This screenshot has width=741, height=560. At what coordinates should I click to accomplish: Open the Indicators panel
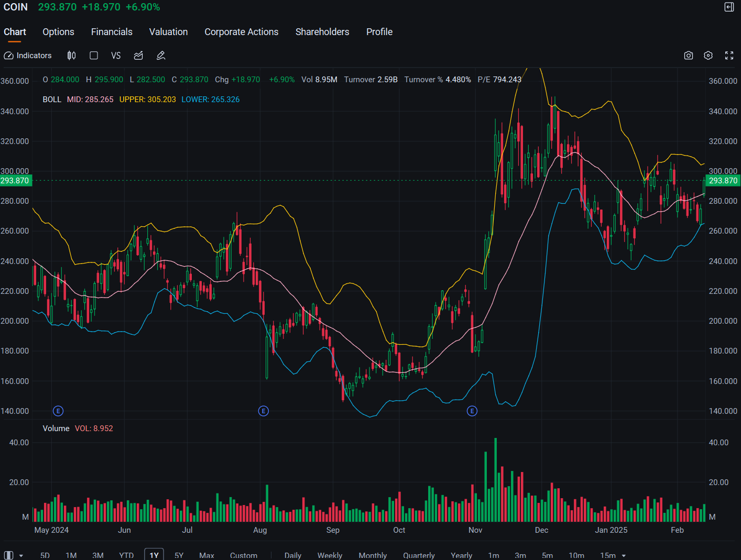(28, 56)
